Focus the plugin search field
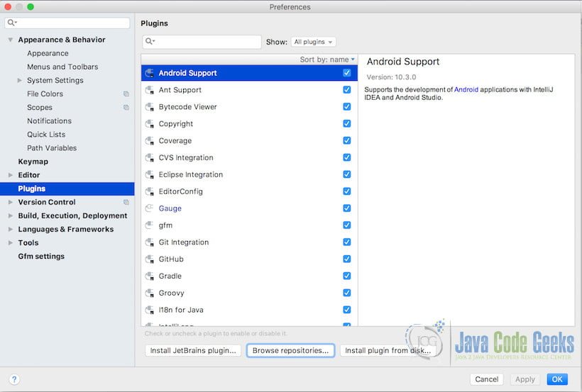Image resolution: width=582 pixels, height=392 pixels. point(202,42)
